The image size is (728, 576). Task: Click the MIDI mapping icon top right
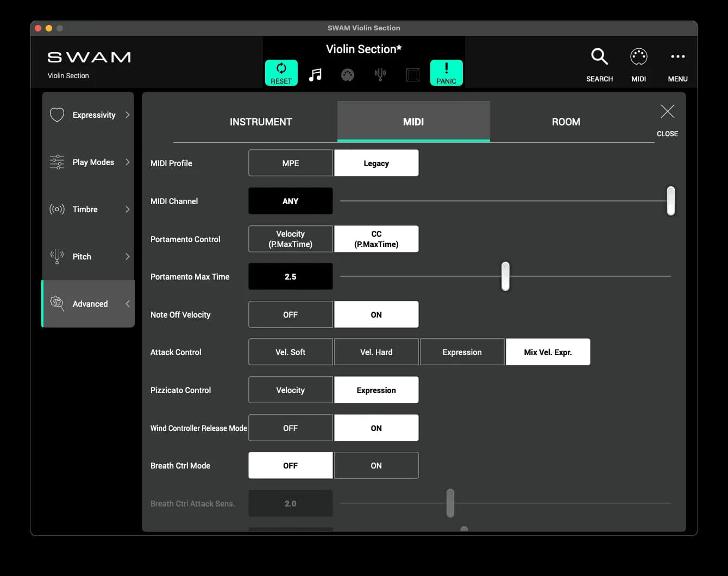point(638,56)
